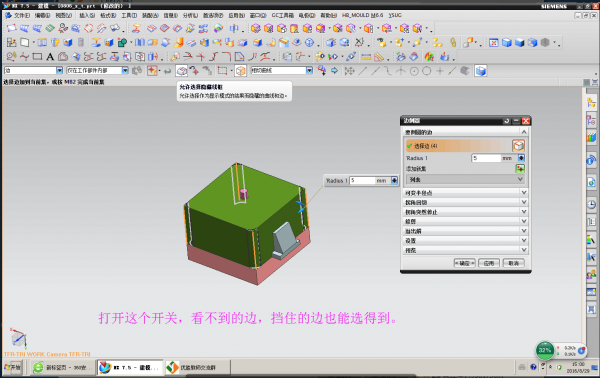The width and height of the screenshot is (600, 378).
Task: Select the rectangle sketch tool
Action: [37, 57]
